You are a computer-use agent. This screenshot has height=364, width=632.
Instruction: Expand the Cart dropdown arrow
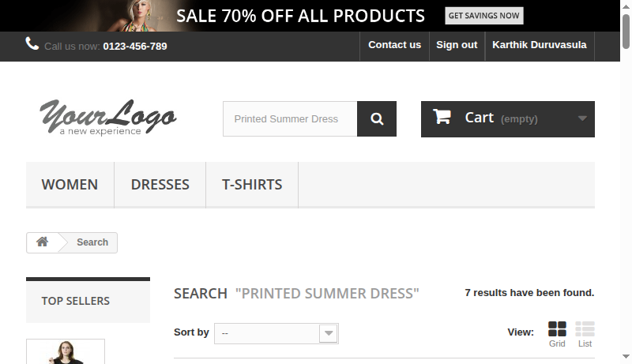(582, 118)
